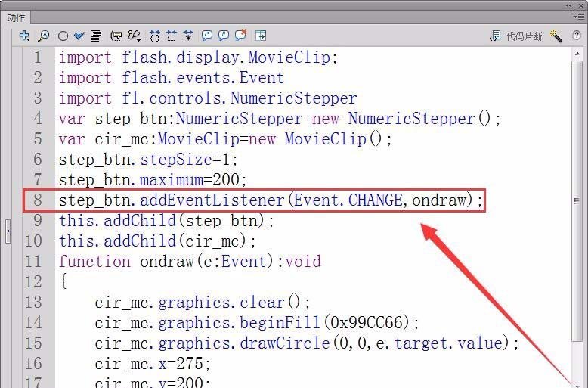588x388 pixels.
Task: Click drawCircle code on line 15
Action: pos(307,343)
